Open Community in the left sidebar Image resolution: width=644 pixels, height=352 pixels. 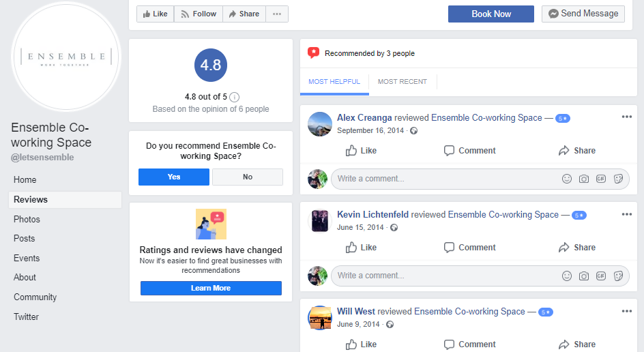pyautogui.click(x=35, y=297)
